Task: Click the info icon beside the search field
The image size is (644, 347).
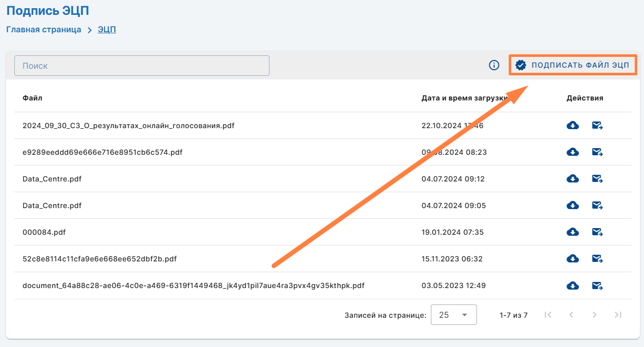Action: pyautogui.click(x=494, y=65)
